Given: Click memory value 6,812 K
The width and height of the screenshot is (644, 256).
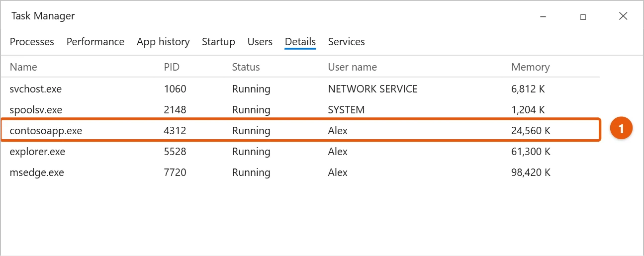Looking at the screenshot, I should 528,89.
